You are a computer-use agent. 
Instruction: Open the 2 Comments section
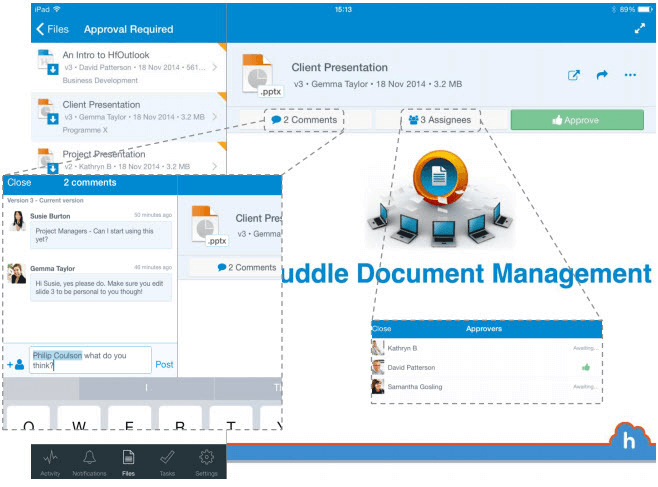pyautogui.click(x=304, y=120)
